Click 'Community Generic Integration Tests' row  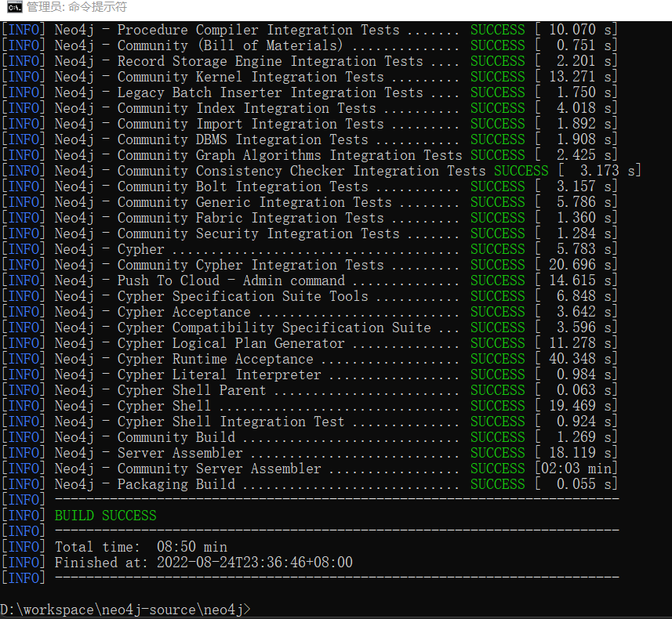tap(310, 202)
